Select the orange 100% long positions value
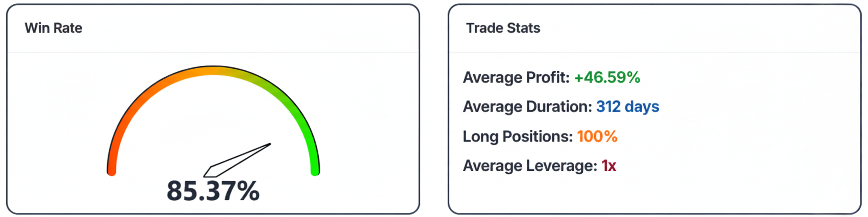 (597, 136)
